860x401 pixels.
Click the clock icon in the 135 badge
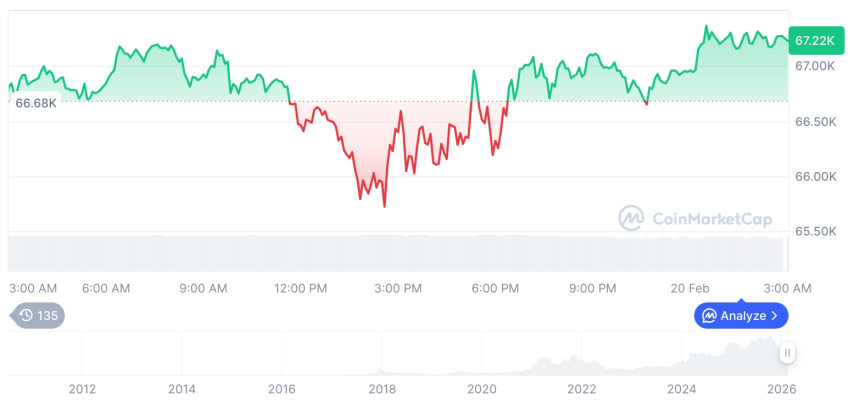pyautogui.click(x=26, y=316)
